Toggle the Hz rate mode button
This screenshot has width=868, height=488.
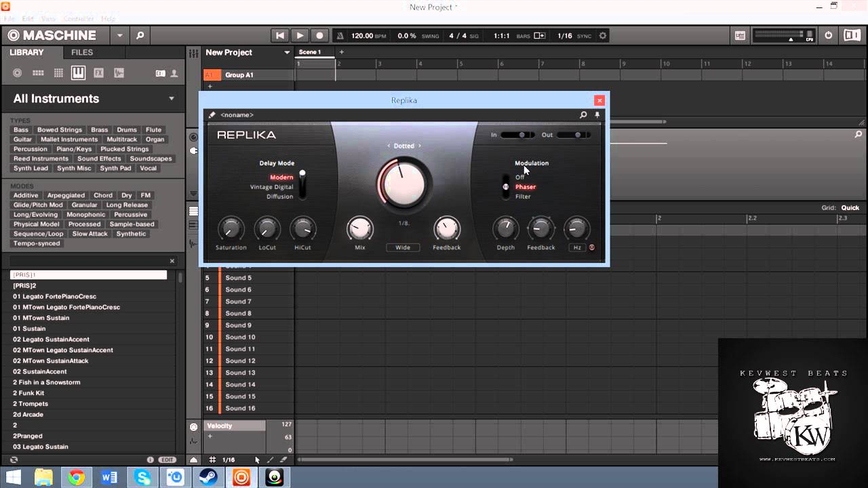click(x=577, y=247)
